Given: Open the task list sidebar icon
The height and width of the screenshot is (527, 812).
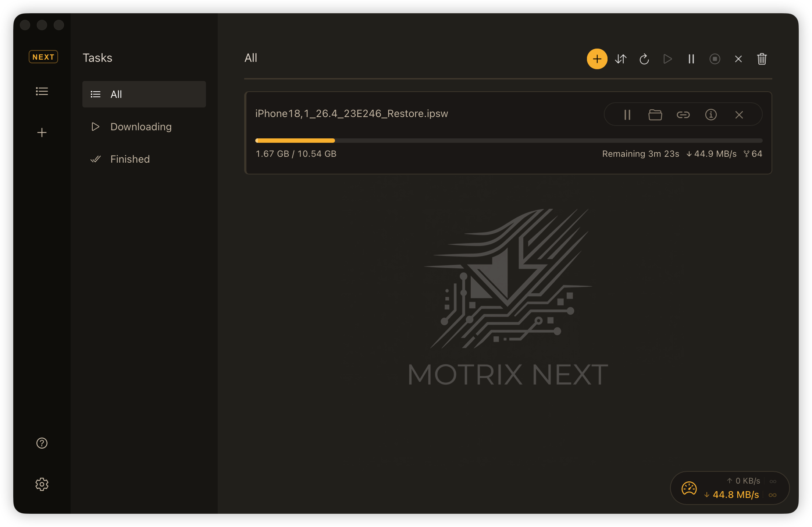Looking at the screenshot, I should coord(42,91).
